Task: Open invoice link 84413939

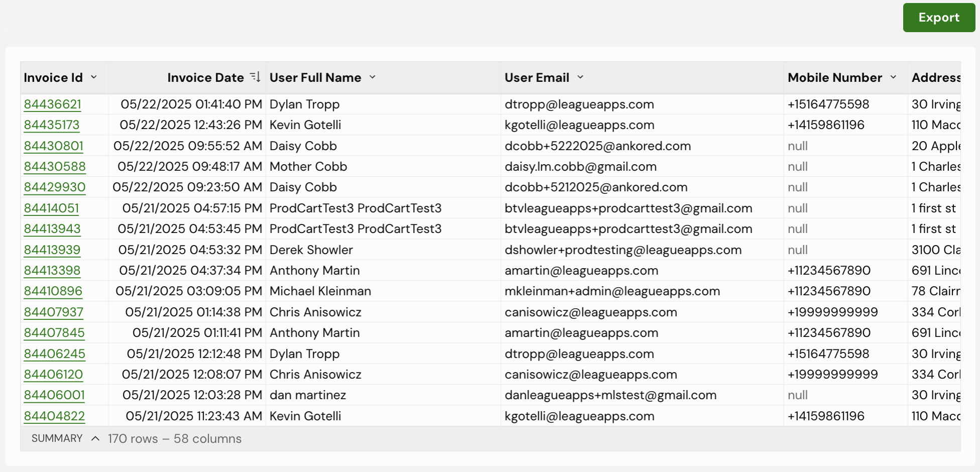Action: [52, 250]
